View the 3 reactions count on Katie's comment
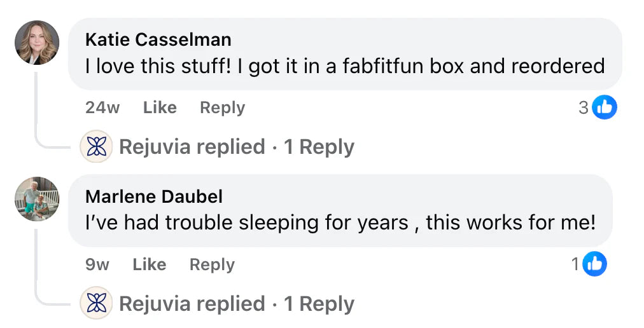 click(583, 107)
